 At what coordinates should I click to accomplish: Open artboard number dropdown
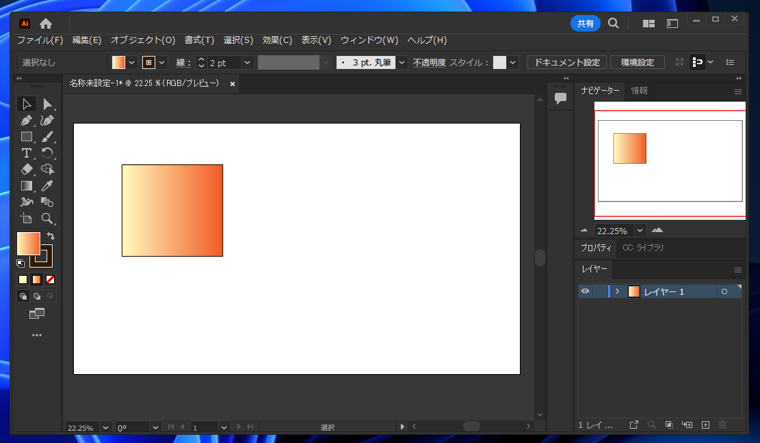click(223, 427)
